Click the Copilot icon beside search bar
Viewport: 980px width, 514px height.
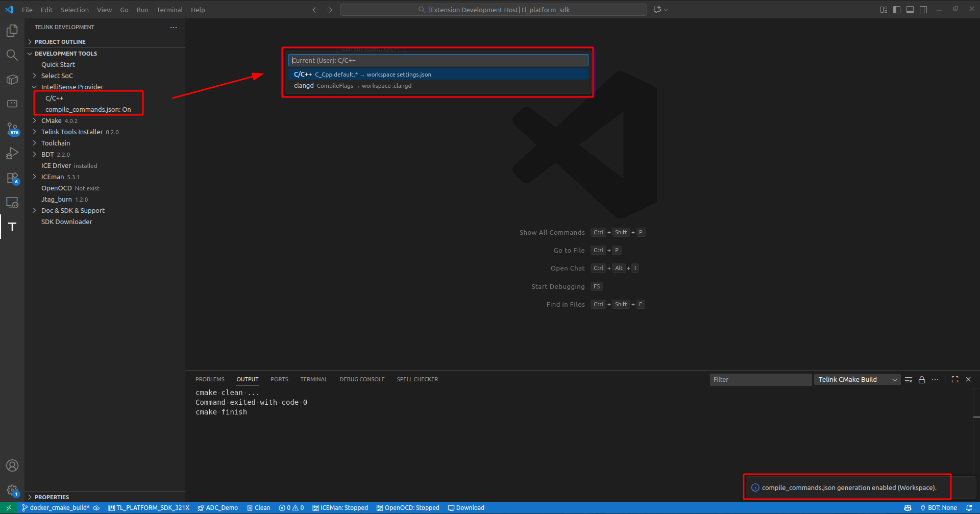660,10
